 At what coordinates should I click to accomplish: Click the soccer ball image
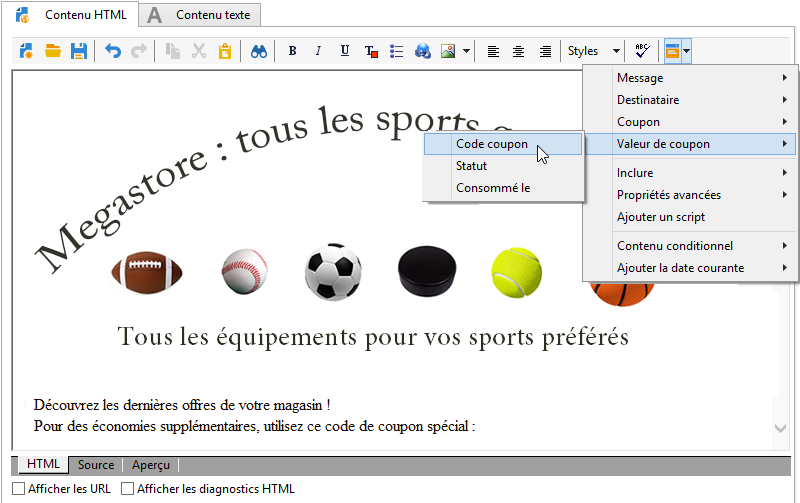[x=333, y=272]
